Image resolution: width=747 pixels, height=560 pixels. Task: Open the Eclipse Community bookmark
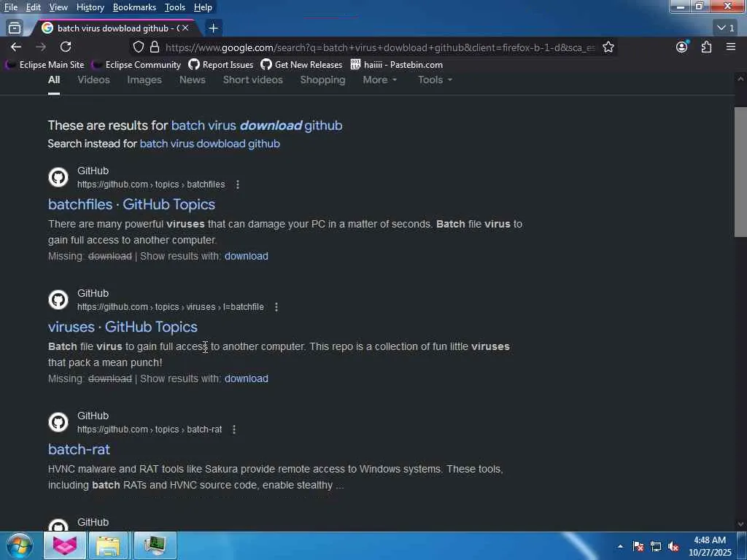click(x=136, y=64)
